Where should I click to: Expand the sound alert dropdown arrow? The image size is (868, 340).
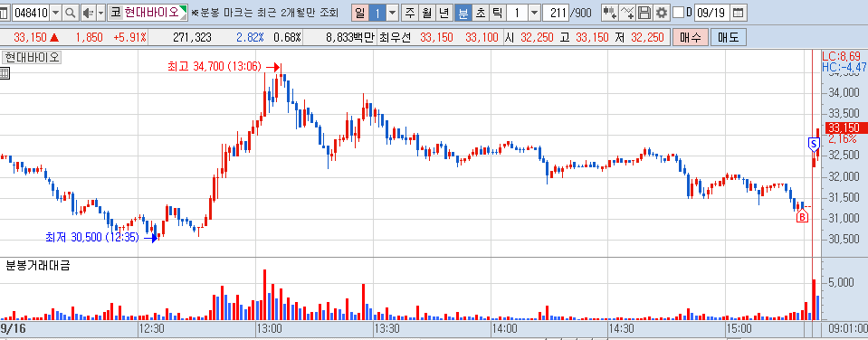pos(100,12)
